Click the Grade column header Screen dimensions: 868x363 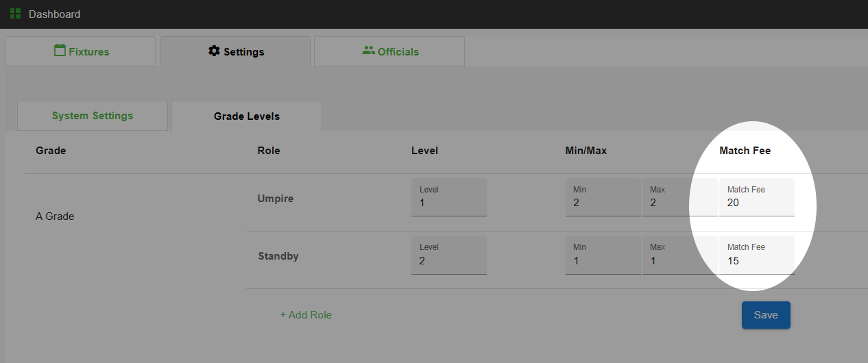tap(51, 151)
